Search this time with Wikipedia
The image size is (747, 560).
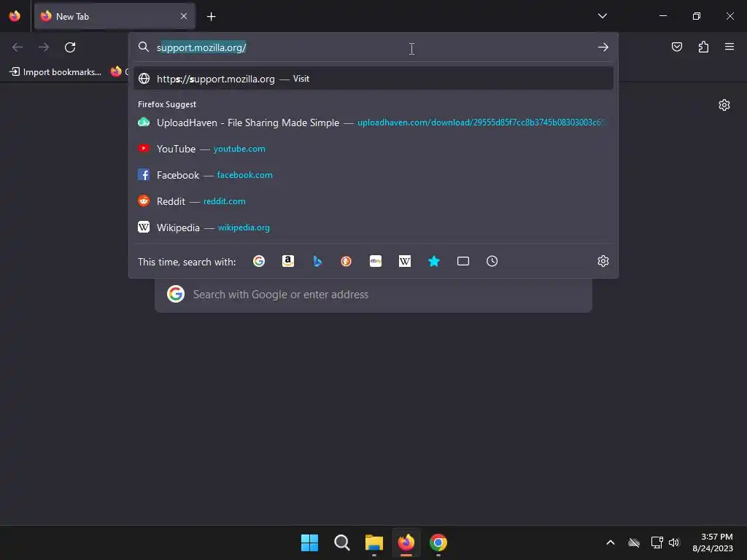pyautogui.click(x=404, y=261)
